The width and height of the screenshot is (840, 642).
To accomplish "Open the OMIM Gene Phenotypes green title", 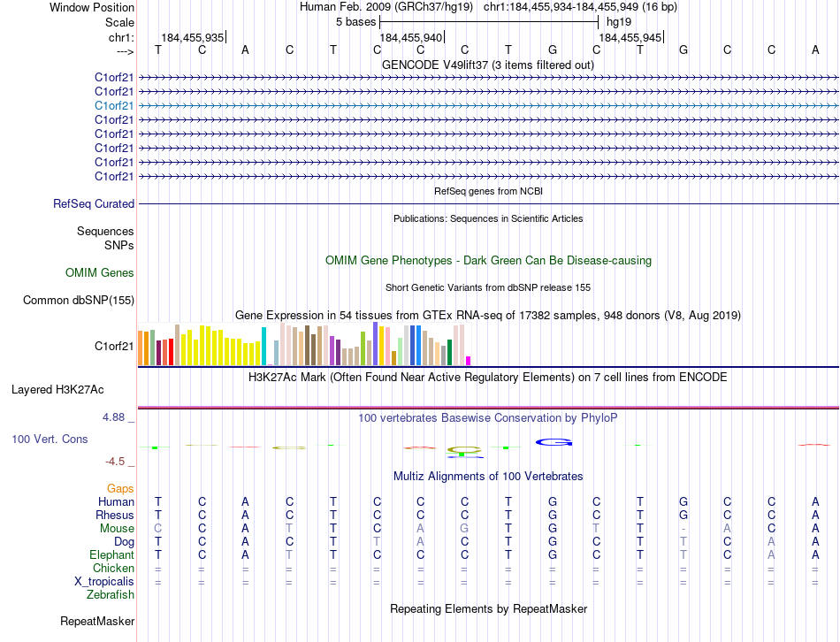I will click(x=488, y=261).
